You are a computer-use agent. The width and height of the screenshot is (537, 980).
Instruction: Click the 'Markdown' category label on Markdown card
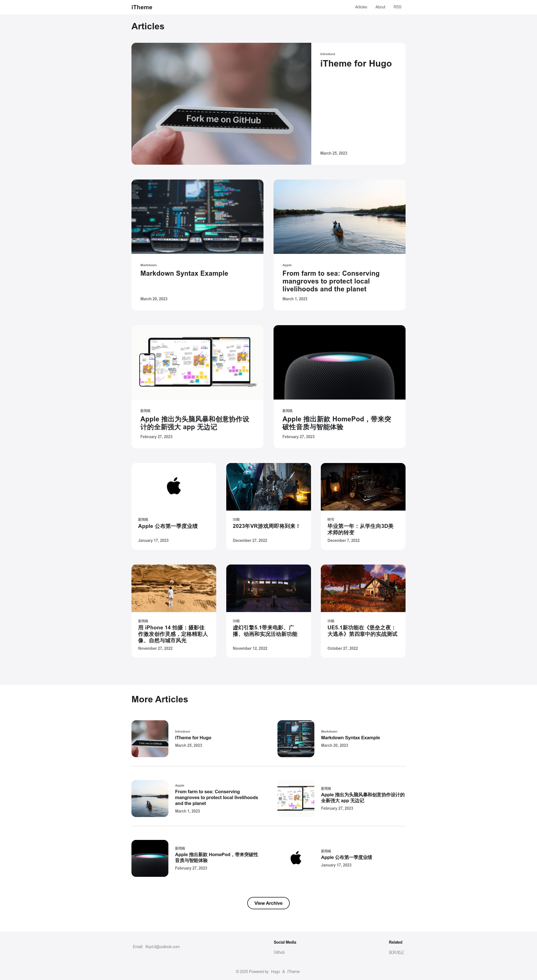point(149,265)
